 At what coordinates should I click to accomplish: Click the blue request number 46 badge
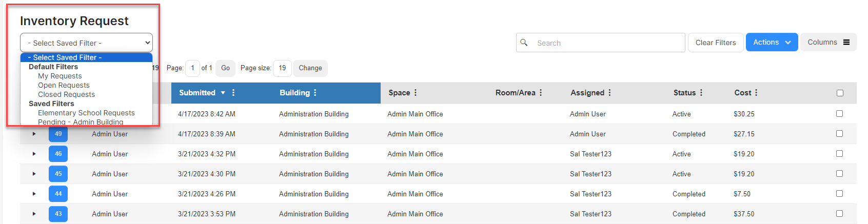[x=58, y=154]
